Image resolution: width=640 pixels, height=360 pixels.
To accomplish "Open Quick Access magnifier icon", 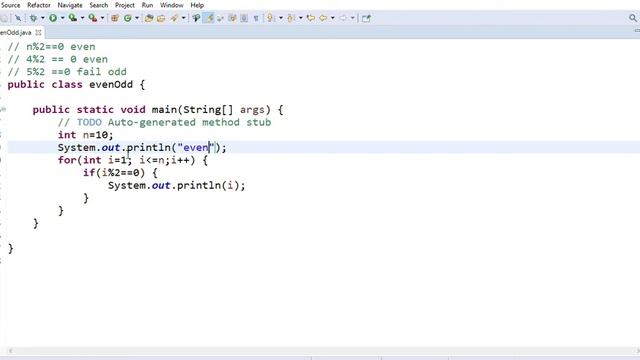I will 633,18.
